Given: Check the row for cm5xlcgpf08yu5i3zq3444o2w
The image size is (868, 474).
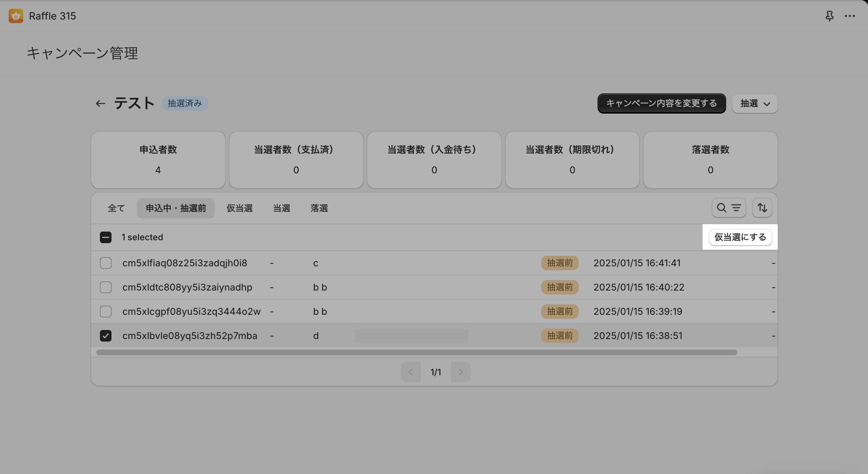Looking at the screenshot, I should (x=106, y=312).
